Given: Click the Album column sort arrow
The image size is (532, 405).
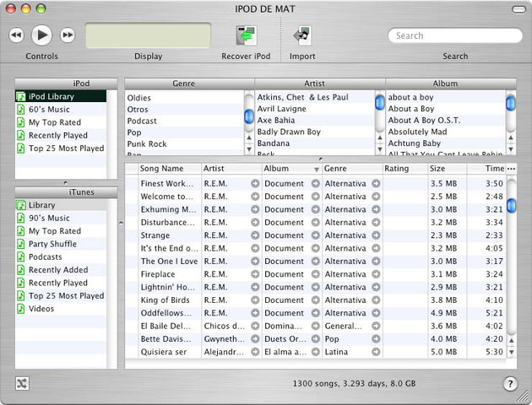Looking at the screenshot, I should coord(316,169).
